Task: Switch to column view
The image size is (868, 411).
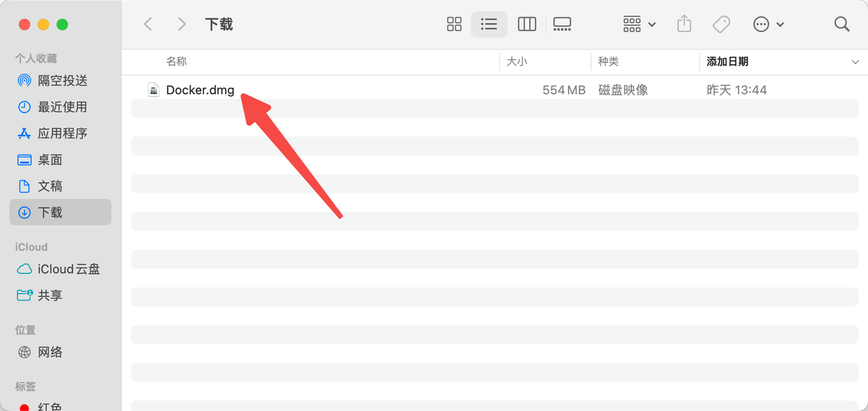Action: click(x=527, y=24)
